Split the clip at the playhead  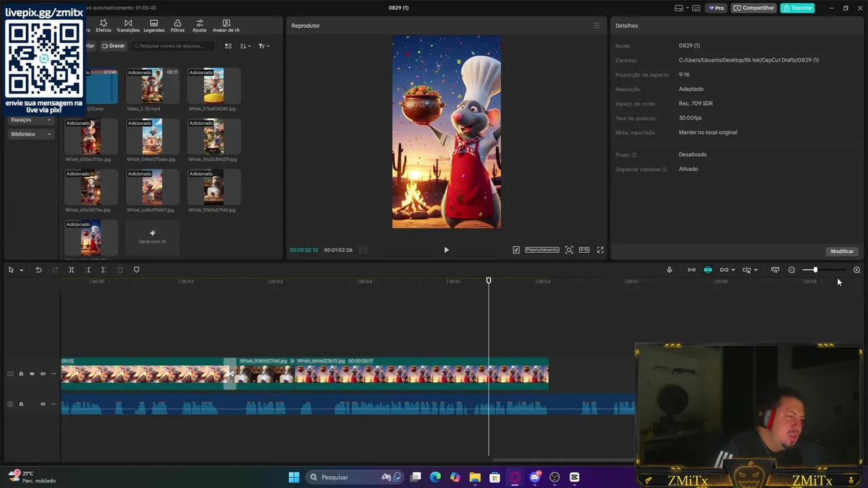point(71,270)
